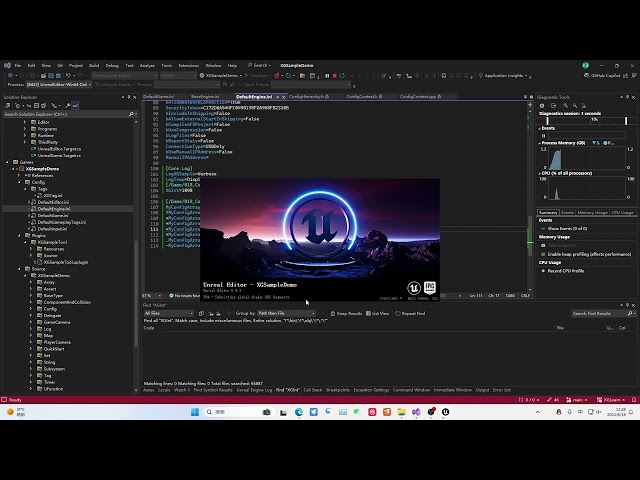
Task: Switch to the DefaultGame.ini editor tab
Action: pos(158,97)
